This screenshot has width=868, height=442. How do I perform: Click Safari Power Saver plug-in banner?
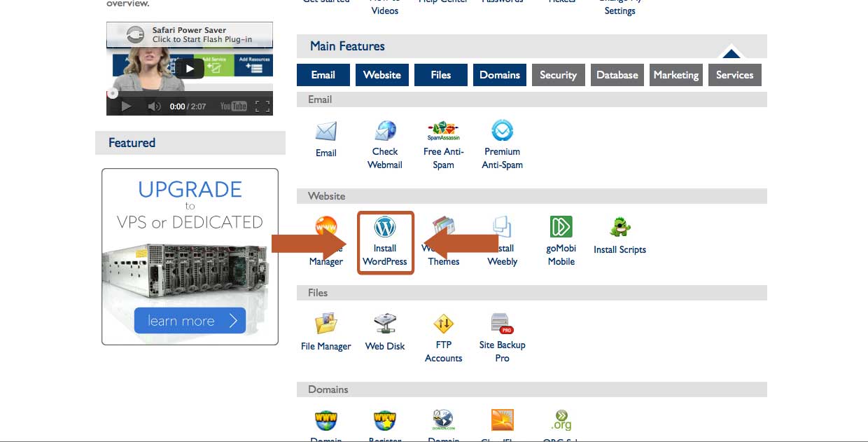point(190,35)
